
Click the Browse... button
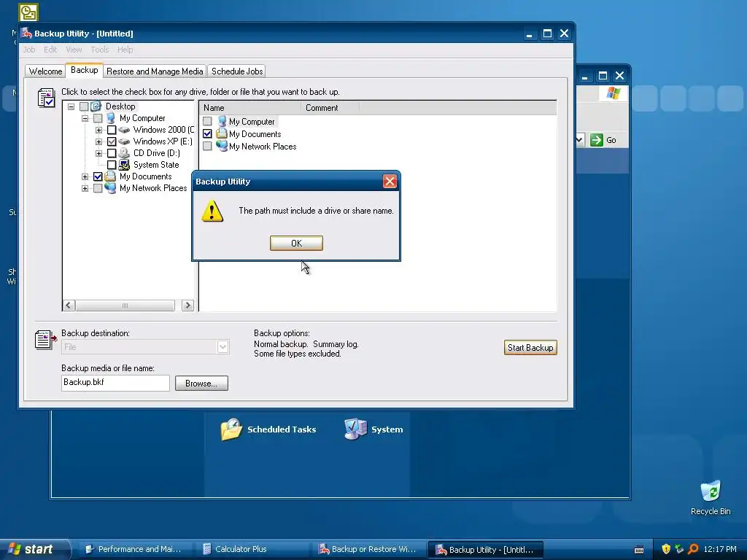coord(201,384)
